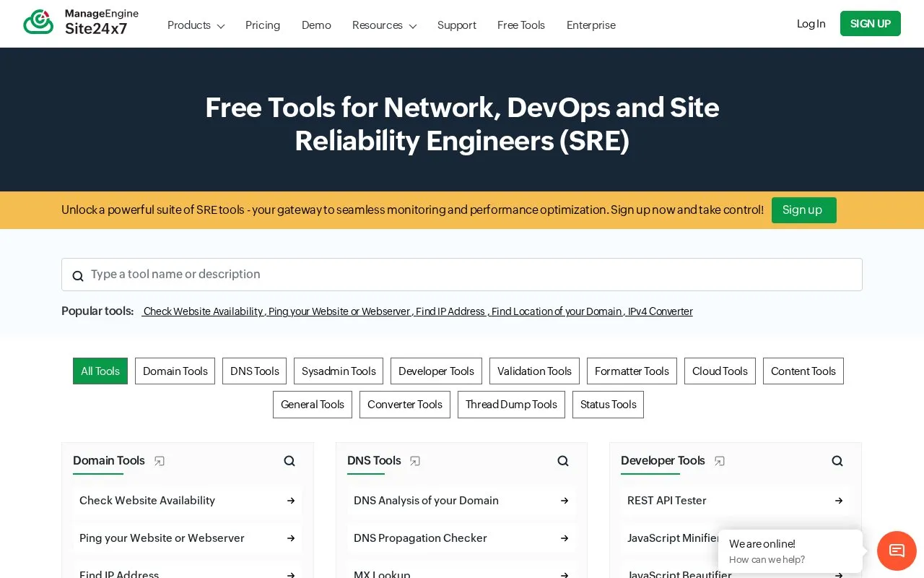Select the Thread Dump Tools filter tab

point(512,405)
